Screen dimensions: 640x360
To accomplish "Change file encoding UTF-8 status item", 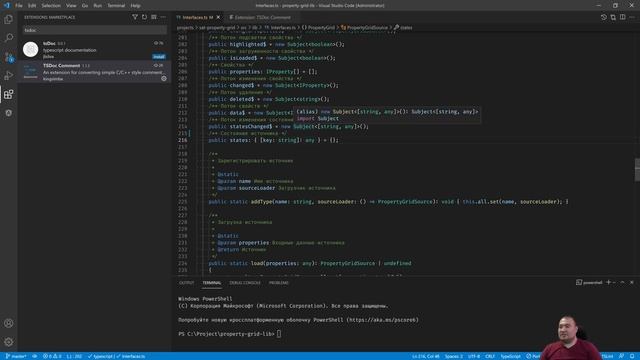I will (x=473, y=356).
